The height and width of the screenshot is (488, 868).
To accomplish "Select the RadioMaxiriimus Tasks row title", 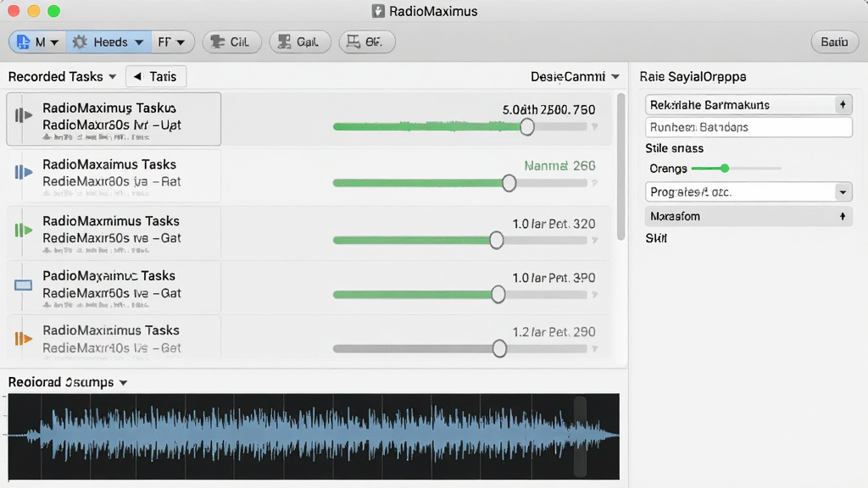I will point(111,330).
